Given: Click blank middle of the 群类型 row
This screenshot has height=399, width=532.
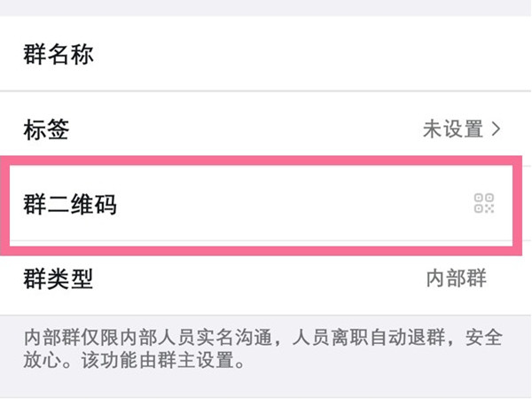Looking at the screenshot, I should coord(248,278).
